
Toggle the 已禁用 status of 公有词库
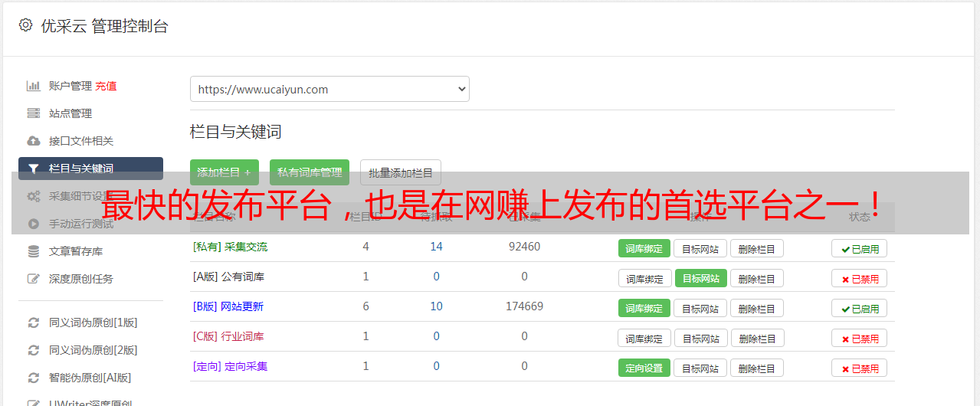coord(860,278)
